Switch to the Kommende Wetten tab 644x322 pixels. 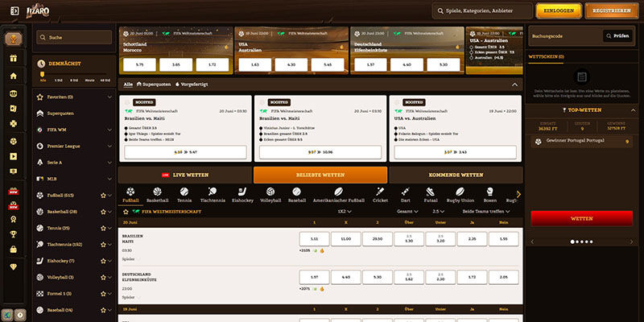click(456, 175)
